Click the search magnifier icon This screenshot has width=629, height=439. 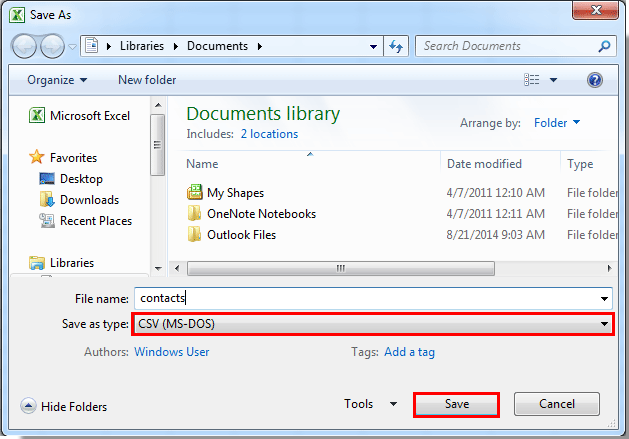[604, 46]
